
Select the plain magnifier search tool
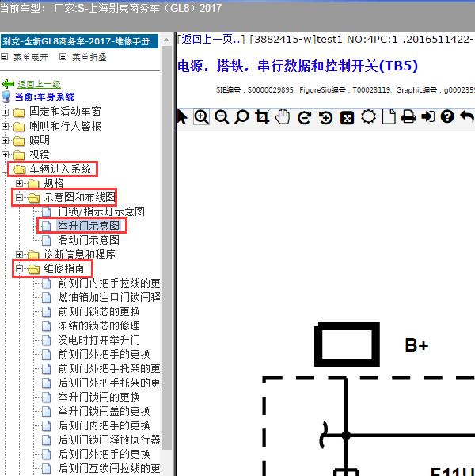(241, 117)
